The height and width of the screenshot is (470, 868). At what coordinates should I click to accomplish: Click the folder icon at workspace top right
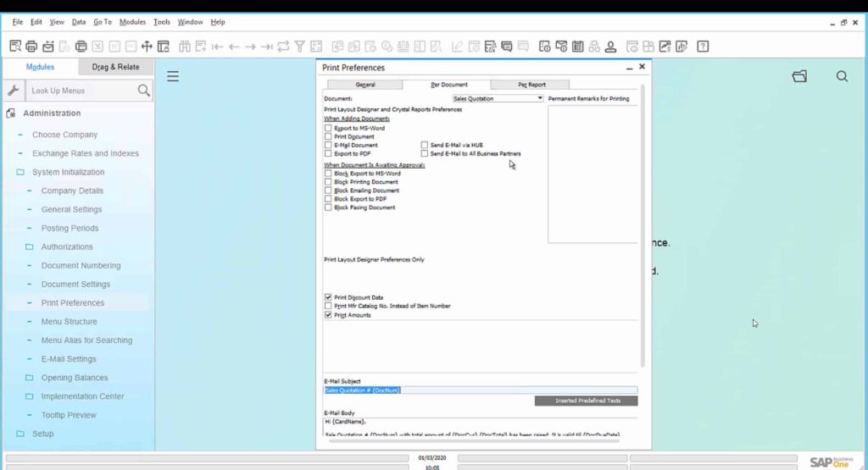[x=799, y=76]
